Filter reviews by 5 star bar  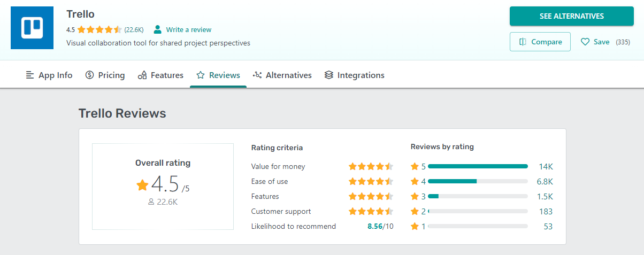[x=478, y=166]
